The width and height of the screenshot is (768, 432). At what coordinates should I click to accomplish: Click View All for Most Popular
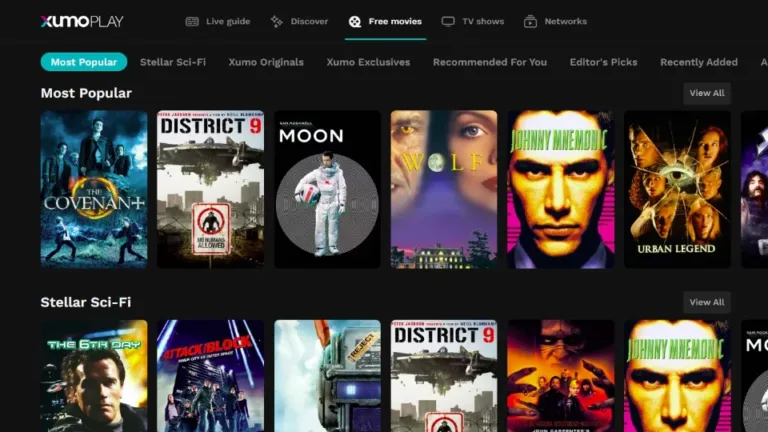(706, 93)
